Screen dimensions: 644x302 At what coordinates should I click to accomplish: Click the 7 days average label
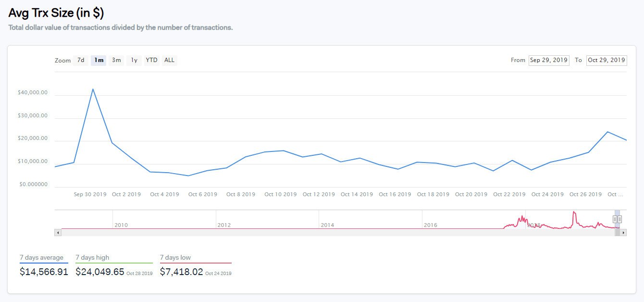(x=42, y=258)
